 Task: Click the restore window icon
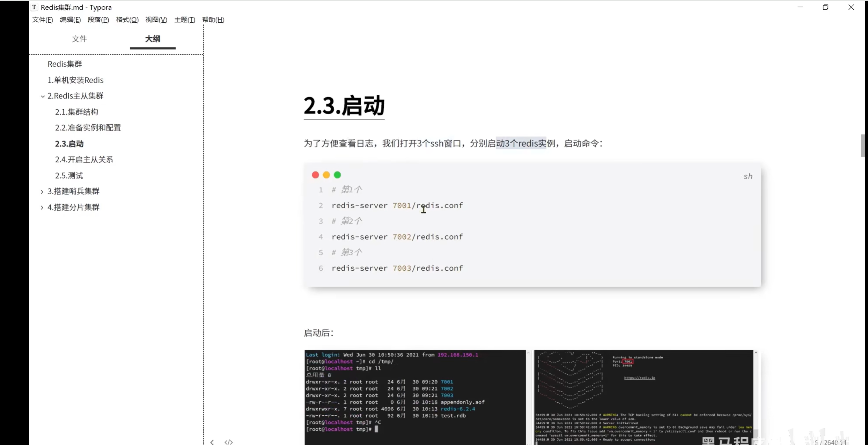click(x=825, y=7)
